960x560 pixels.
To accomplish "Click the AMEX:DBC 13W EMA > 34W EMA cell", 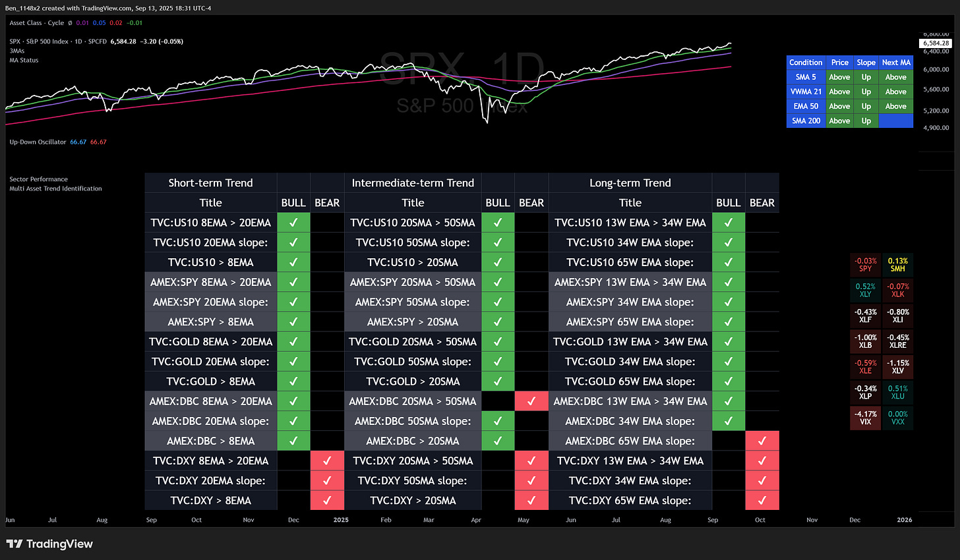I will (630, 401).
